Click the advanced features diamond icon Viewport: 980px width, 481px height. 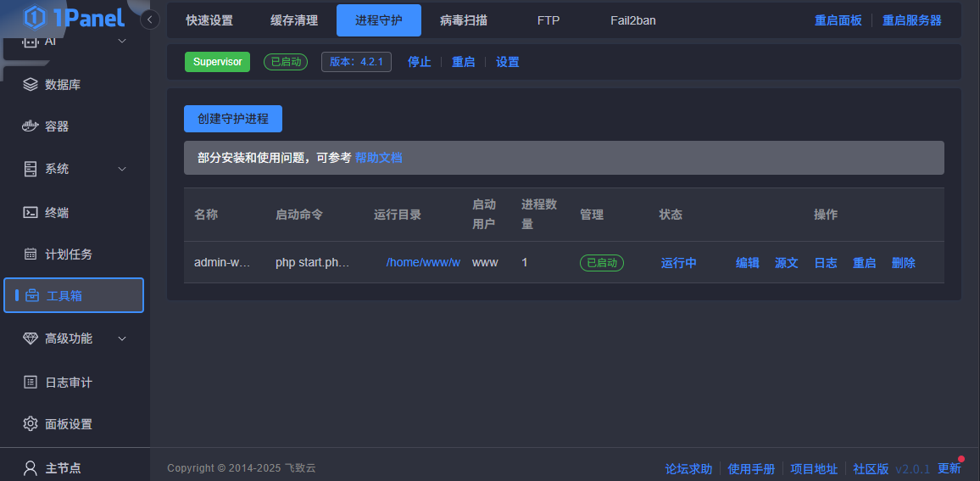(x=30, y=338)
